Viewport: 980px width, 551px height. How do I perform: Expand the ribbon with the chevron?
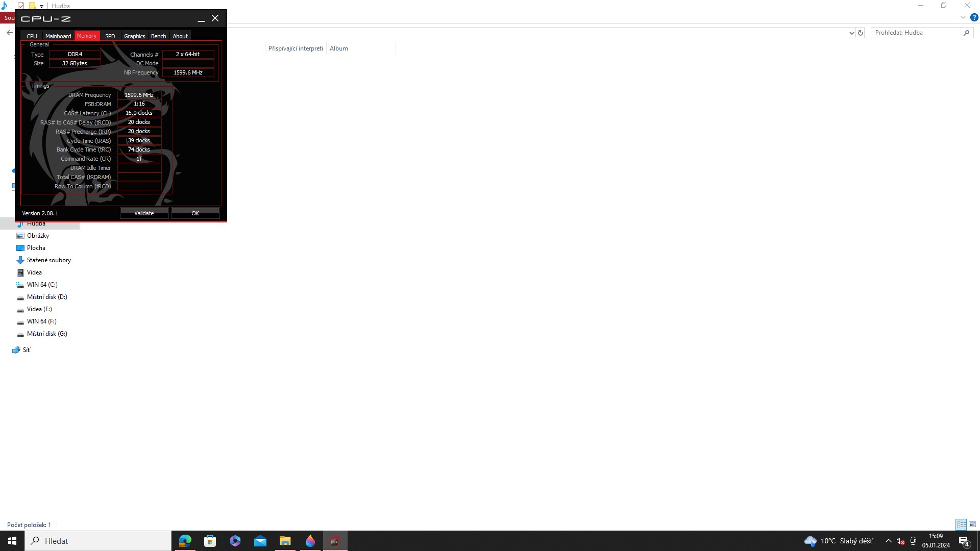(x=963, y=17)
